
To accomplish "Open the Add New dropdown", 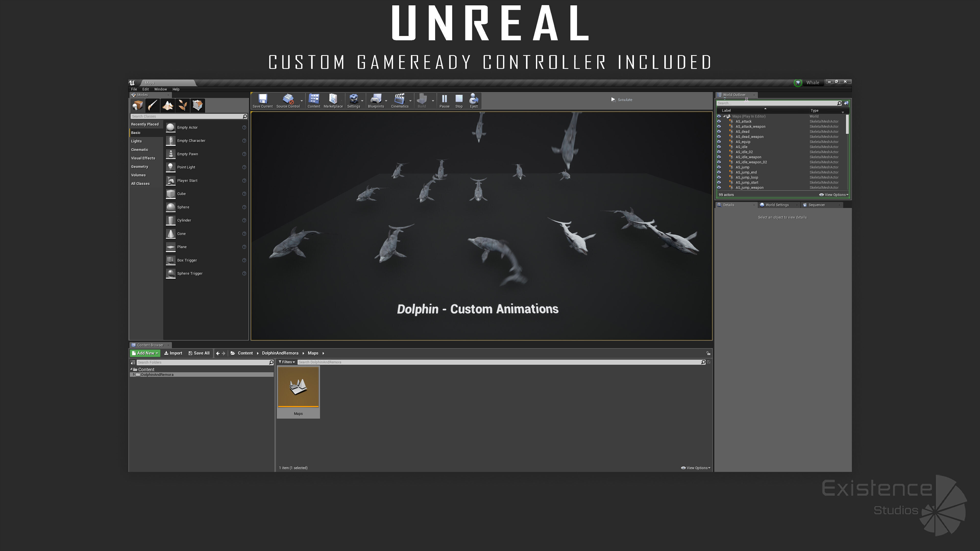I will pyautogui.click(x=145, y=353).
